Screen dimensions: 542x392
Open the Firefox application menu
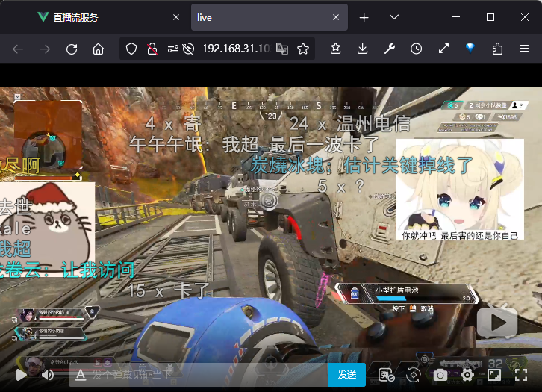tap(524, 49)
